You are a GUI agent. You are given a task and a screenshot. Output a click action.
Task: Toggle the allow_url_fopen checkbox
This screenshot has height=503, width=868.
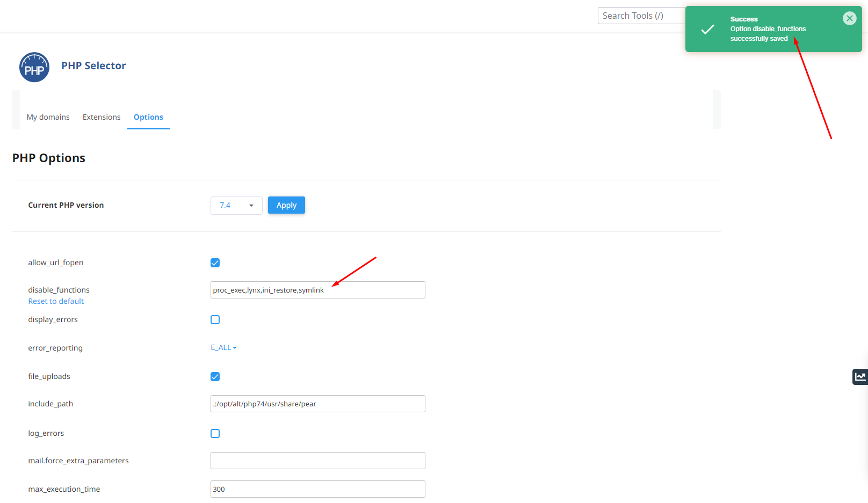tap(215, 263)
